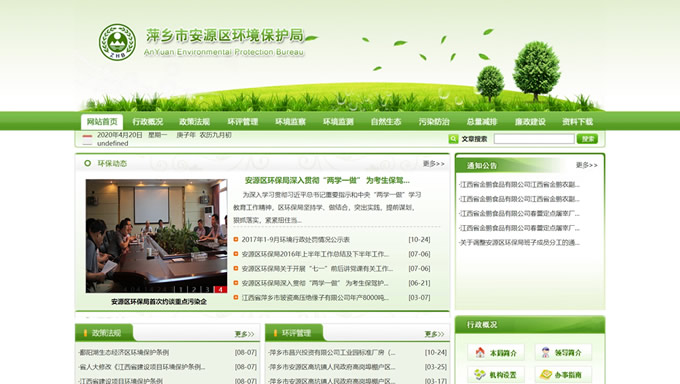
Task: Open 机构设置 organization icon button
Action: pos(496,374)
